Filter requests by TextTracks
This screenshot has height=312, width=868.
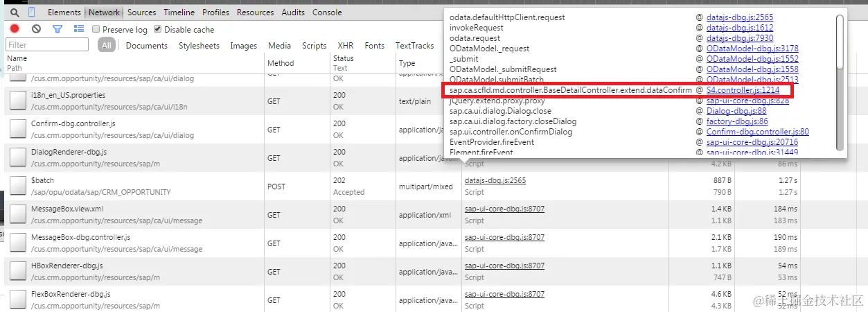415,46
